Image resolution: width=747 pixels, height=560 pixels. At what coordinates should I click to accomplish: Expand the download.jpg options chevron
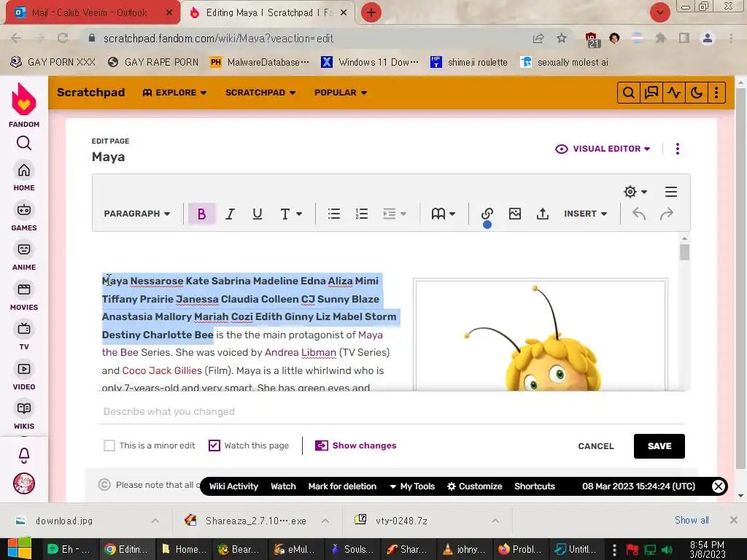click(155, 521)
